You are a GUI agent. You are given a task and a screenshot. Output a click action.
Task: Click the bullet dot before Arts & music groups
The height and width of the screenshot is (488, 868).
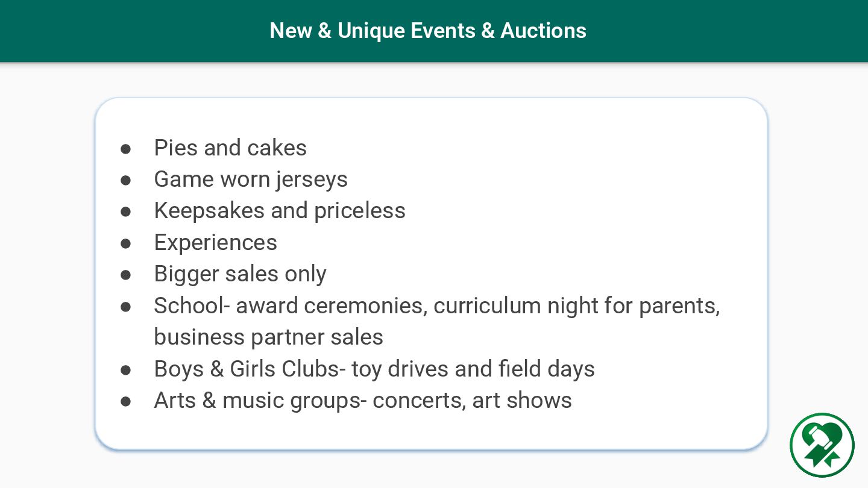tap(125, 401)
